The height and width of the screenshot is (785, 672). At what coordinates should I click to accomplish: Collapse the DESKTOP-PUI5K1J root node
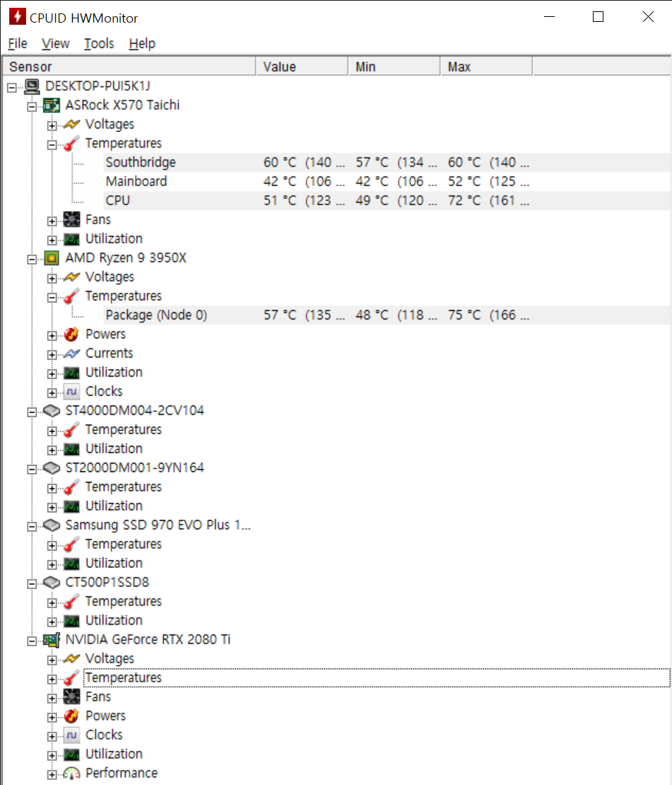pos(12,88)
